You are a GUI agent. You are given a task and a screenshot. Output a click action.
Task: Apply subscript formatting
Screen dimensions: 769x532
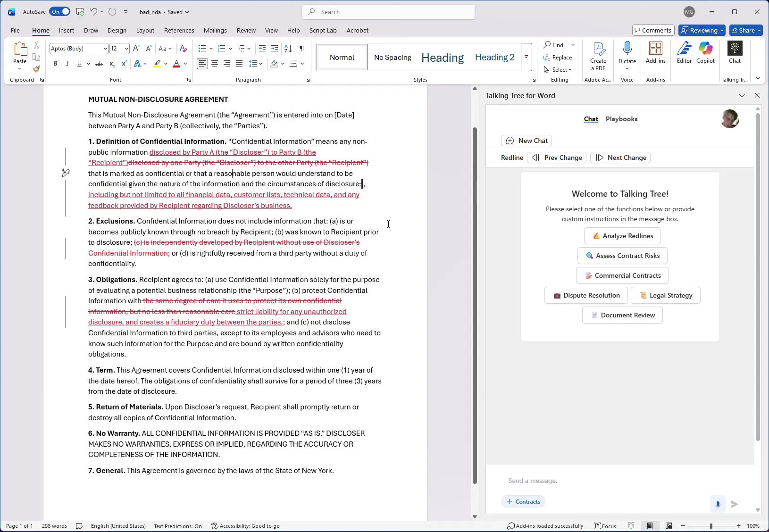[112, 64]
